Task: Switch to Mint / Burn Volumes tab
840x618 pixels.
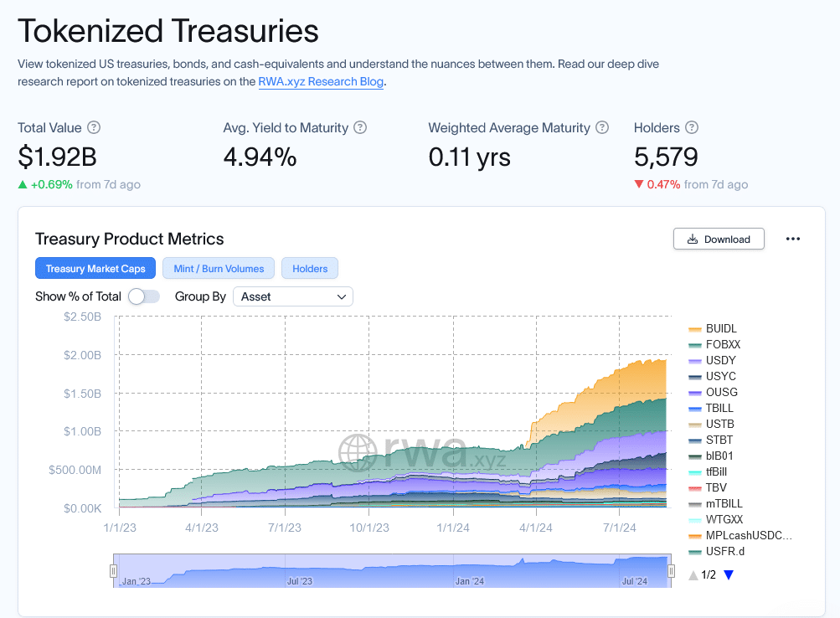Action: pos(219,268)
